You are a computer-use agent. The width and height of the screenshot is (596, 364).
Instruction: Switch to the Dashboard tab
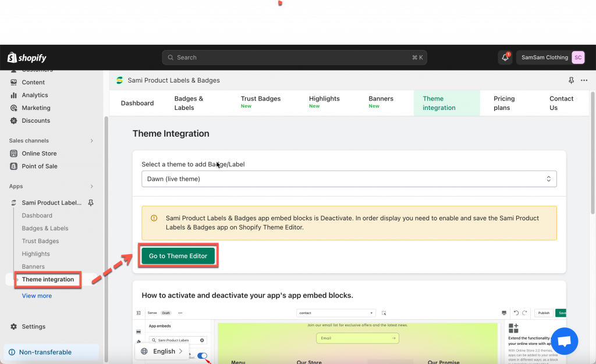(137, 104)
